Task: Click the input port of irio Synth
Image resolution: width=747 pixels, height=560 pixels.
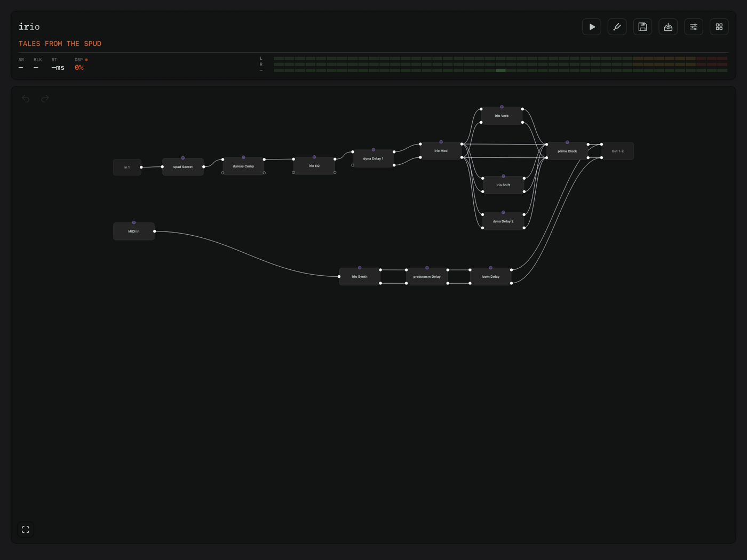Action: [x=339, y=277]
